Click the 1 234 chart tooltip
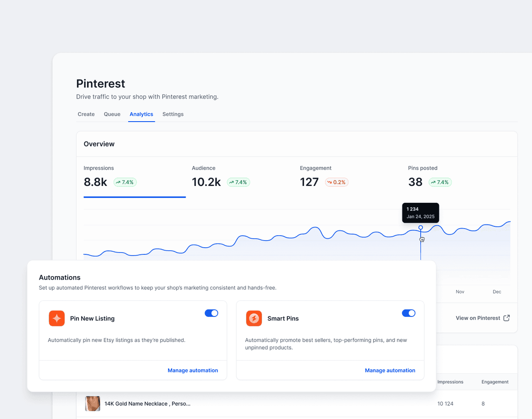532x419 pixels. [420, 213]
